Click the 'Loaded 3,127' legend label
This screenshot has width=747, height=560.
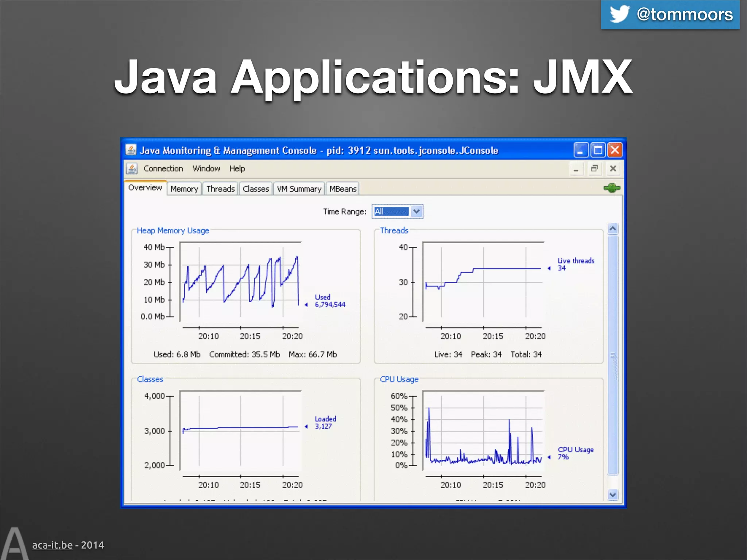(x=325, y=423)
